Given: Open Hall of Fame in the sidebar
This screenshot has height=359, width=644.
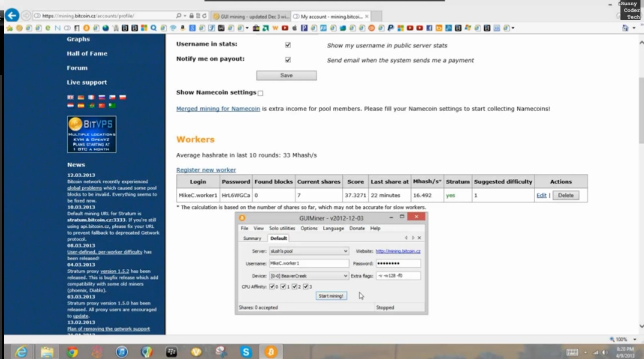Looking at the screenshot, I should point(87,53).
